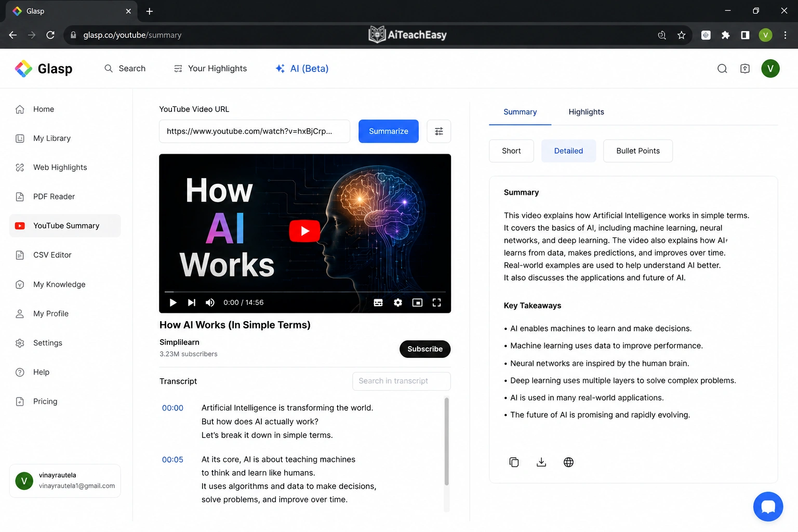Click the black Subscribe button
This screenshot has height=532, width=798.
[425, 349]
